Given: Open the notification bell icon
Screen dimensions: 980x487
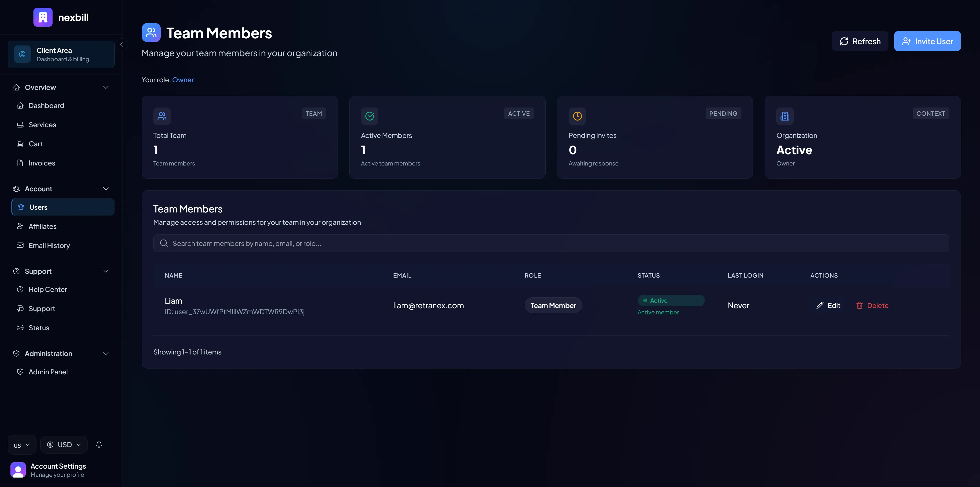Looking at the screenshot, I should click(99, 444).
